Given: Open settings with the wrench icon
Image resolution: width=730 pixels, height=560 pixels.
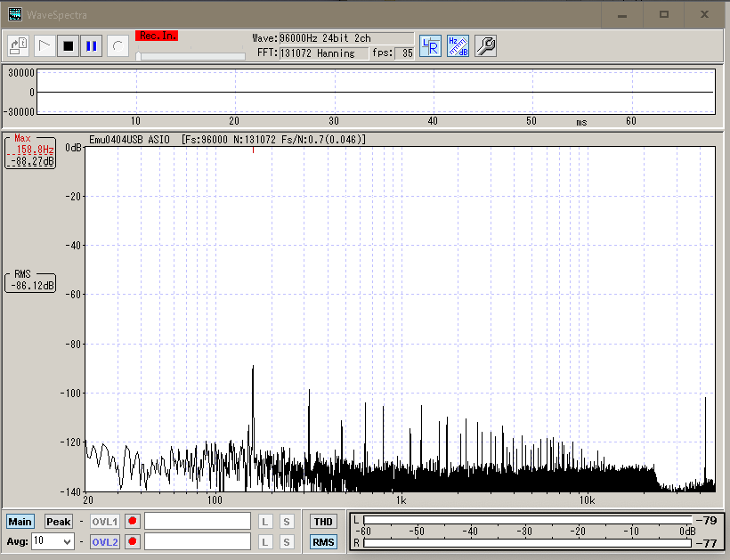Looking at the screenshot, I should click(x=485, y=46).
